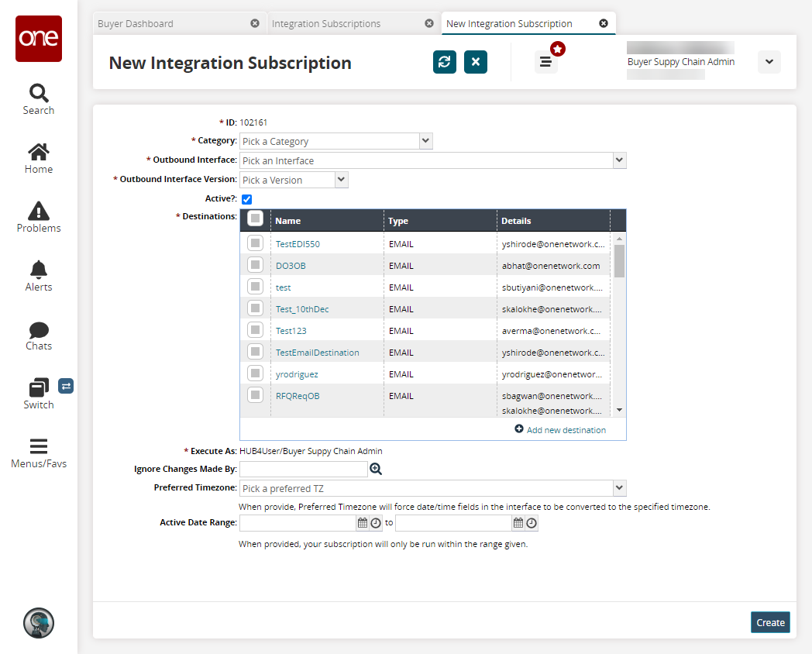Screen dimensions: 812x654
Task: Open the Problems warning icon
Action: click(x=38, y=217)
